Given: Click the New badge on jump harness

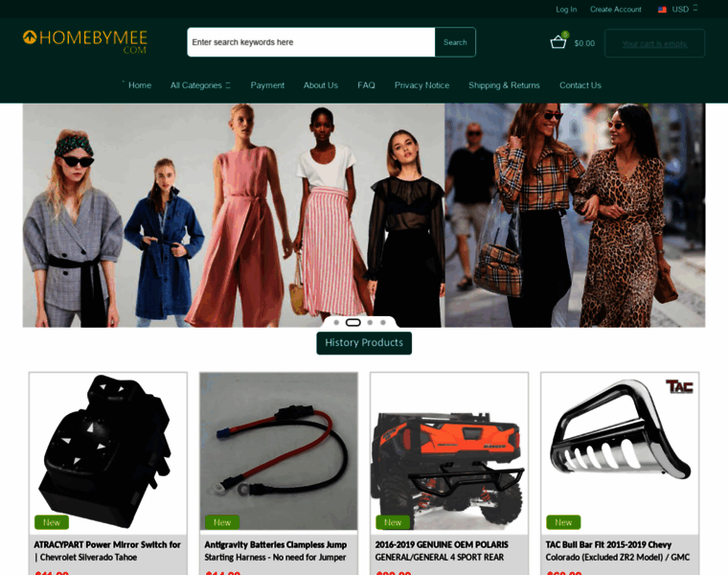Looking at the screenshot, I should tap(222, 522).
